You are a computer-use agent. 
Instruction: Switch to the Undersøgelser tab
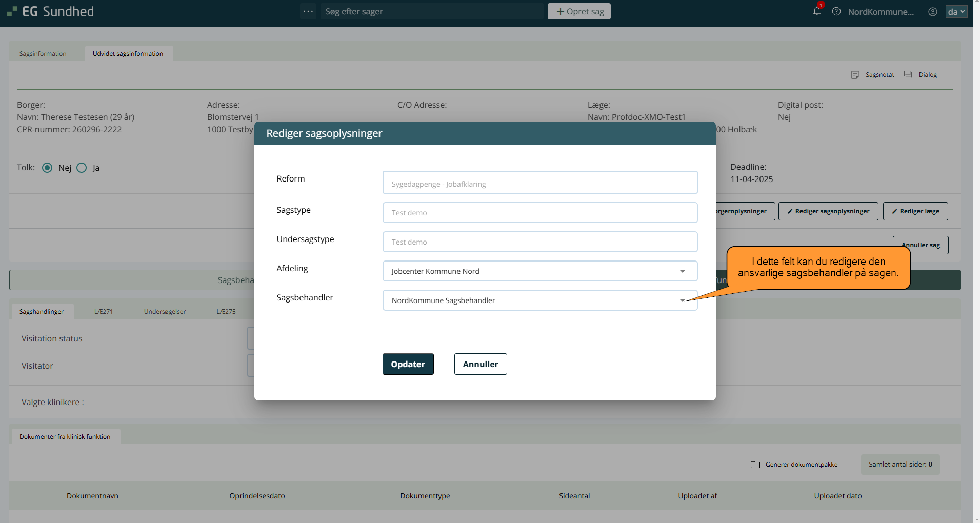[x=165, y=312]
